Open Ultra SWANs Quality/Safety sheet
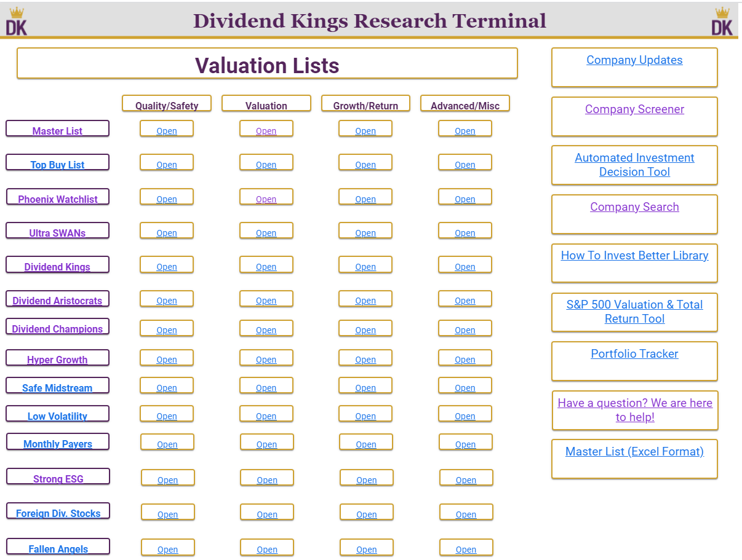The image size is (742, 560). (x=167, y=233)
